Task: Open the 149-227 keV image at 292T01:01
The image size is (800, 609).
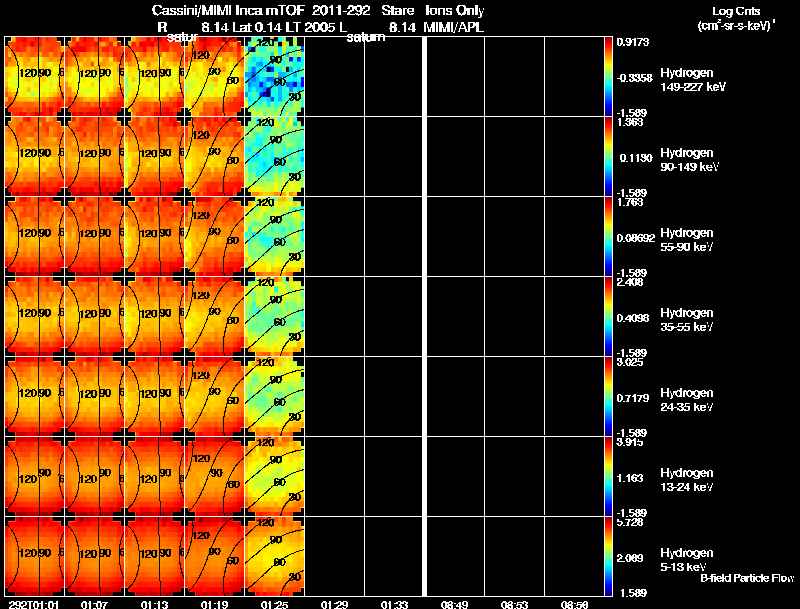Action: tap(35, 76)
